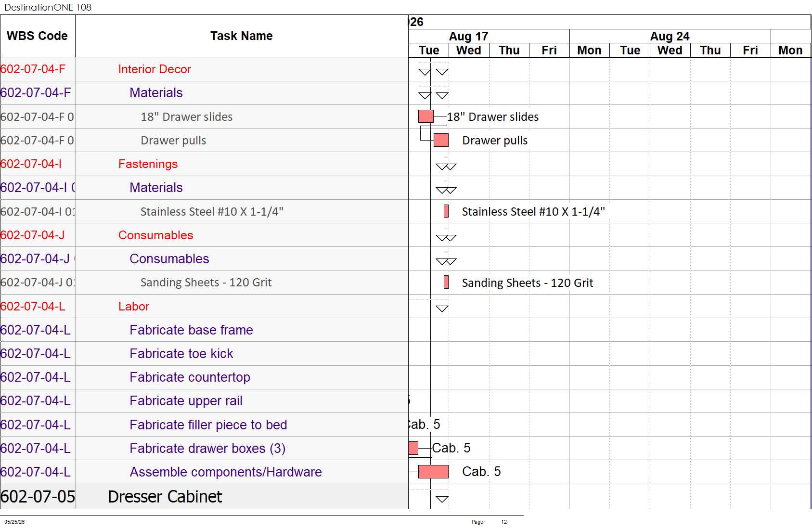Click the Aug 17 week header
Image resolution: width=812 pixels, height=528 pixels.
coord(469,37)
